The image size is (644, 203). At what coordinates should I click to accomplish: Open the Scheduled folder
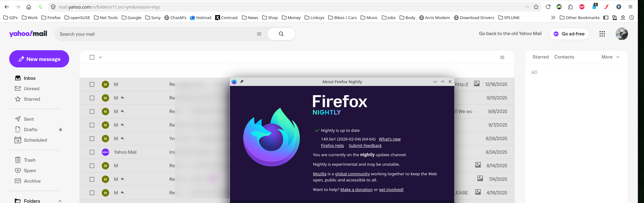(31, 140)
